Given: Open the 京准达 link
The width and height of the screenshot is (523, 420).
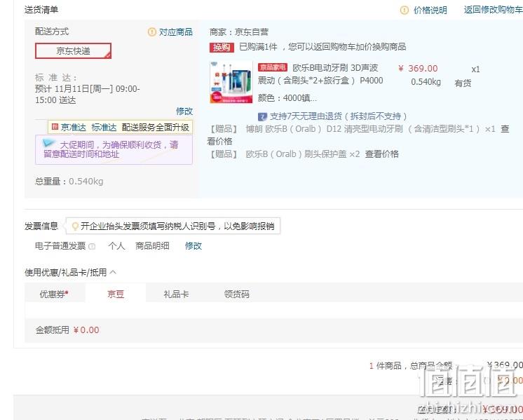Looking at the screenshot, I should coord(74,128).
